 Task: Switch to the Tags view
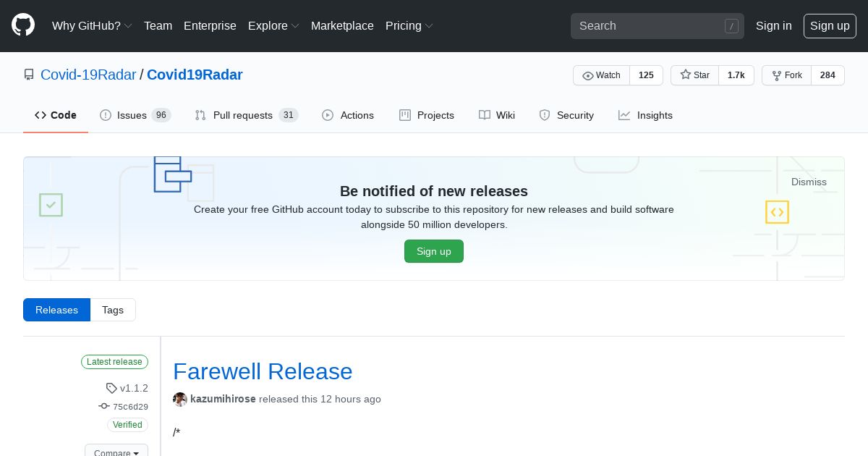(113, 310)
